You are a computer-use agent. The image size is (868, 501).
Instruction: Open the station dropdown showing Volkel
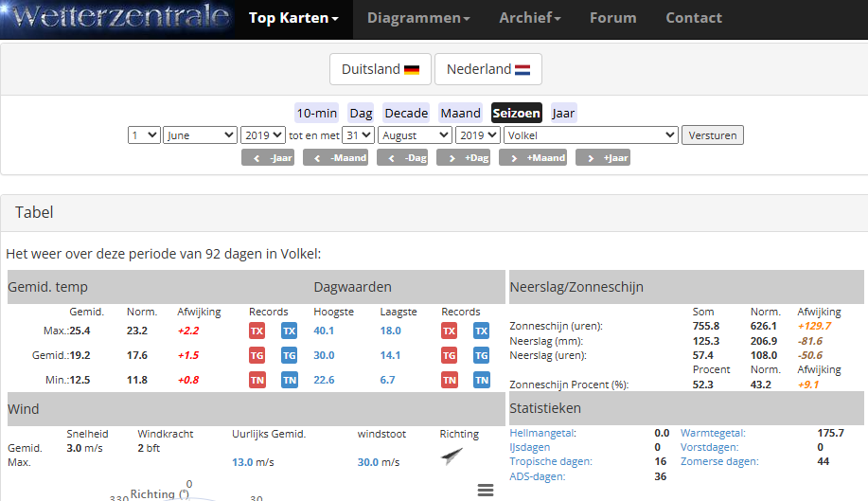[x=591, y=135]
